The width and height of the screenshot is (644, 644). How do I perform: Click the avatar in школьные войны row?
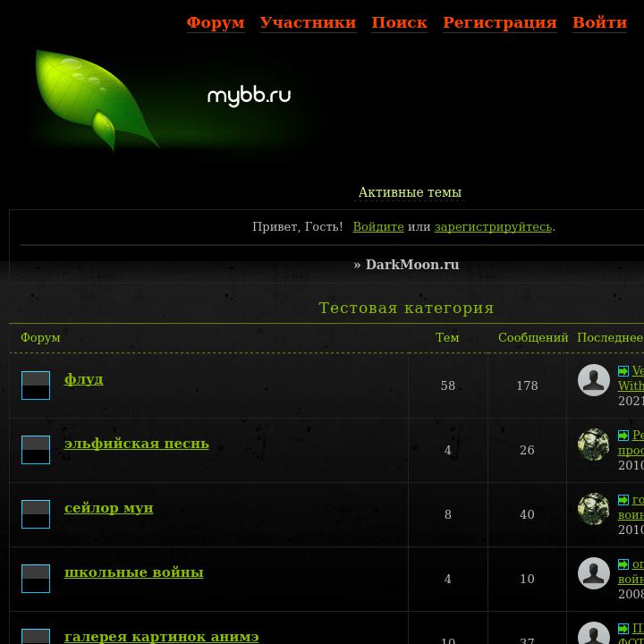click(594, 573)
